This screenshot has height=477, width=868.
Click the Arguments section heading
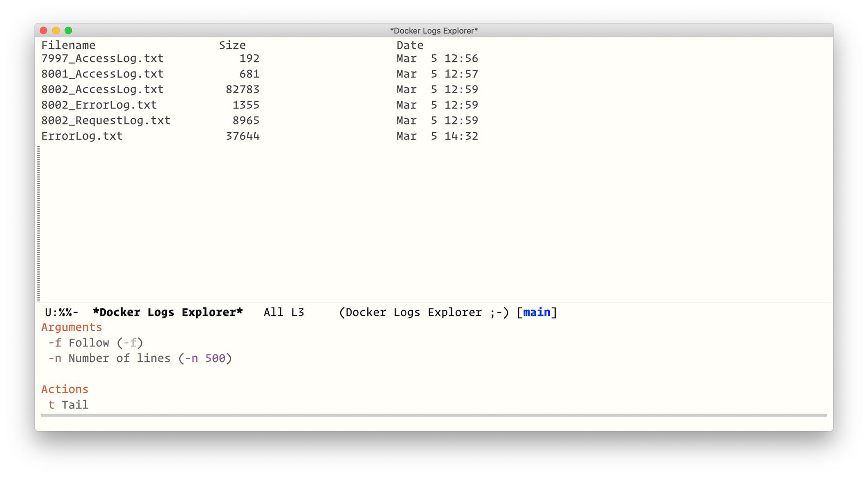[x=72, y=327]
